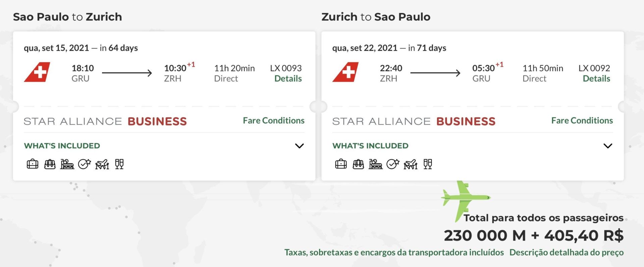This screenshot has height=267, width=644.
Task: Click the Swiss airline logo for flight LX 0092
Action: [345, 72]
